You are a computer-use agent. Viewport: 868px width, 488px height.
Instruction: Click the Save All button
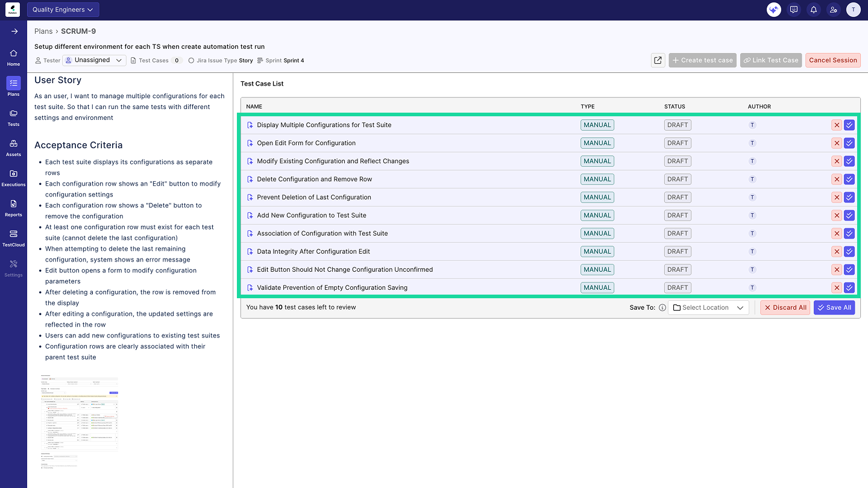[834, 308]
